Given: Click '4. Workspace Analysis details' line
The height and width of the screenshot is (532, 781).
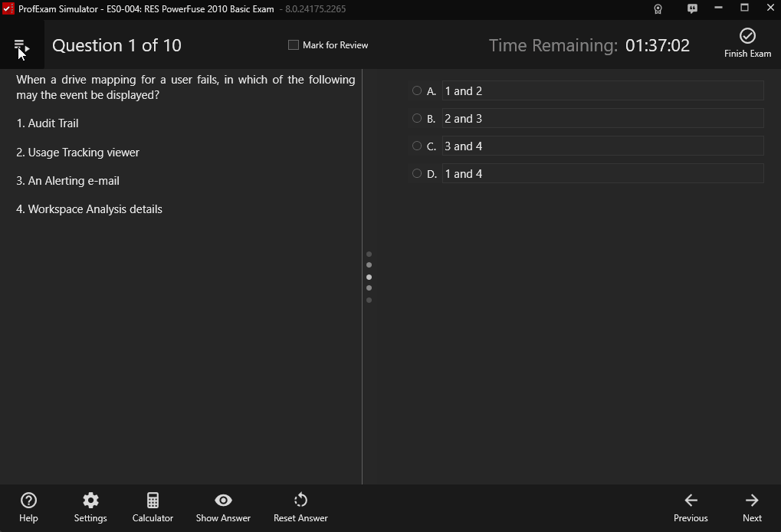Looking at the screenshot, I should (x=89, y=209).
